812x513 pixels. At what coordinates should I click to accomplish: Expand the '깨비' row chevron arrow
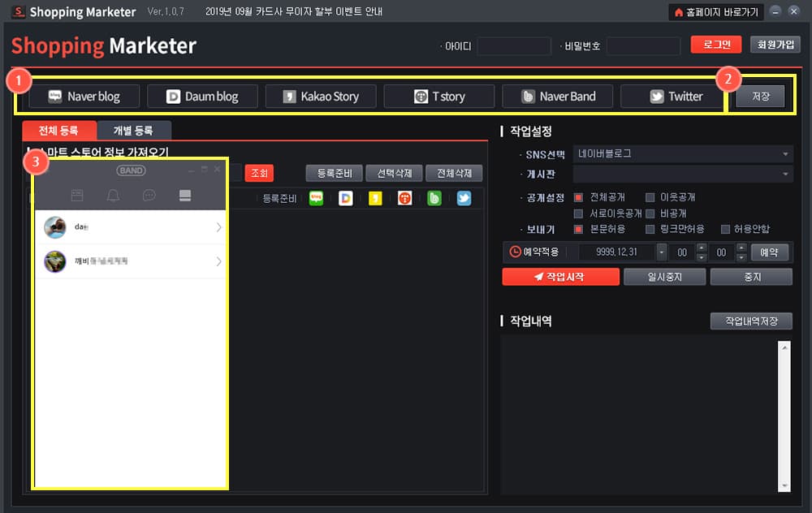(218, 261)
